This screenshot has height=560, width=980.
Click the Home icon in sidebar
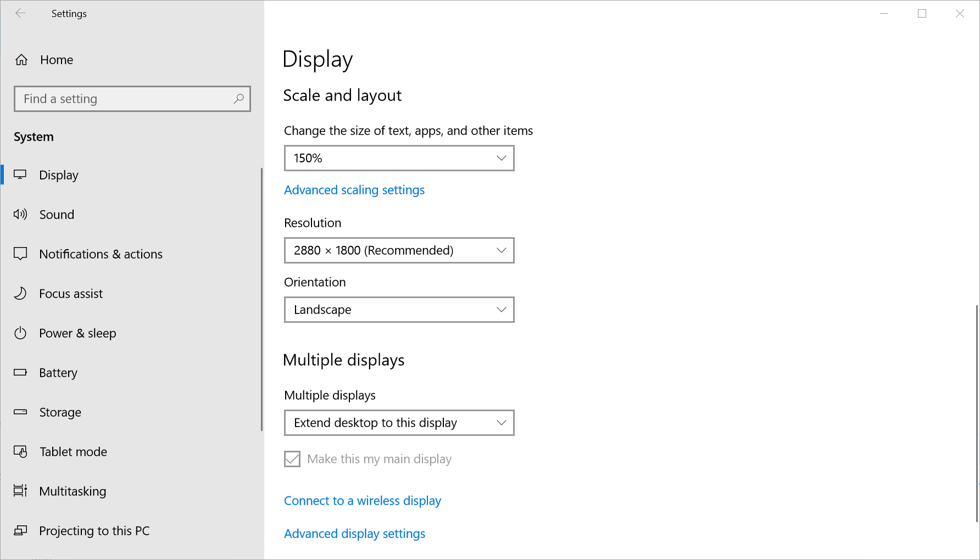pos(21,60)
